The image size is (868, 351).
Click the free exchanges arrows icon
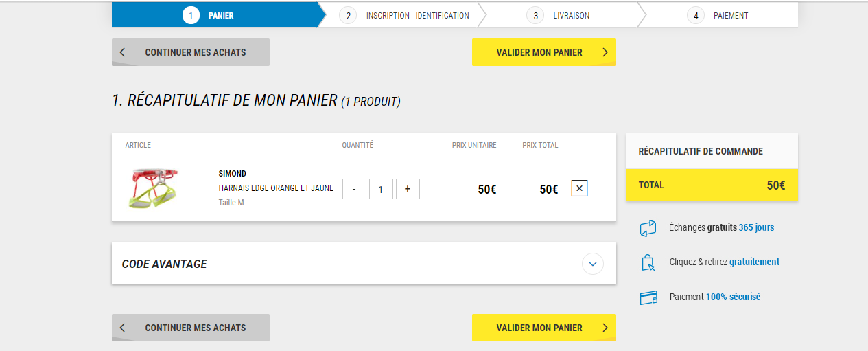(648, 228)
